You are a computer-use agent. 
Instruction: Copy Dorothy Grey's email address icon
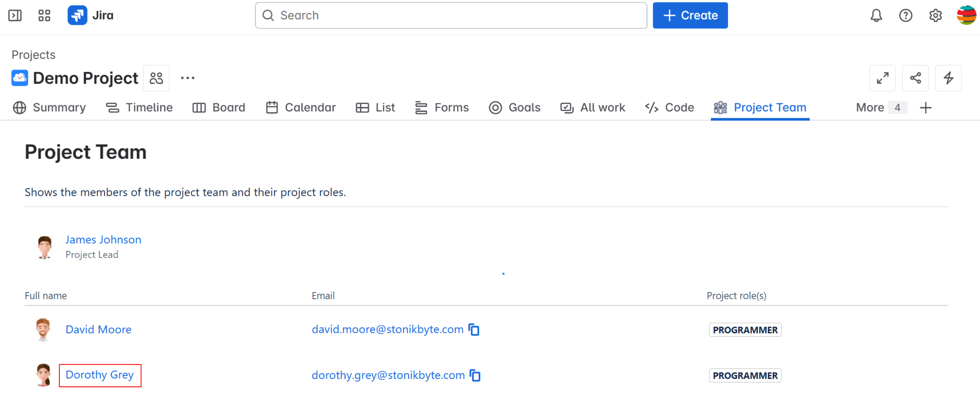click(475, 375)
